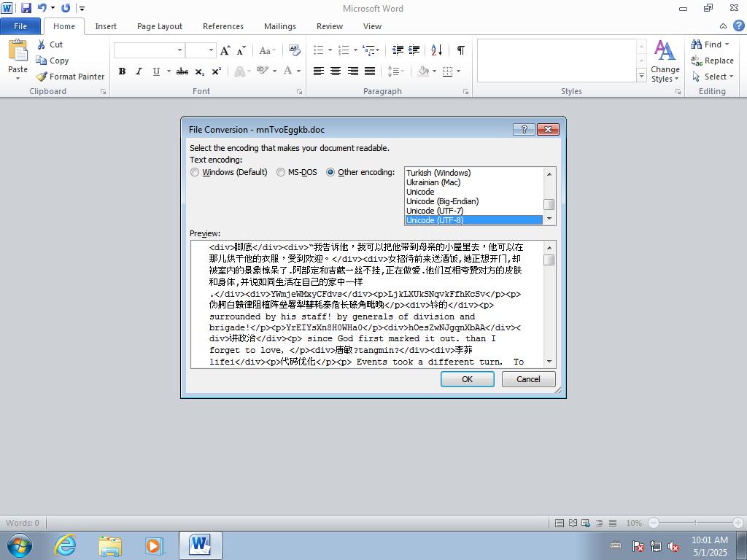Image resolution: width=747 pixels, height=560 pixels.
Task: Click Cancel in File Conversion dialog
Action: pos(528,379)
